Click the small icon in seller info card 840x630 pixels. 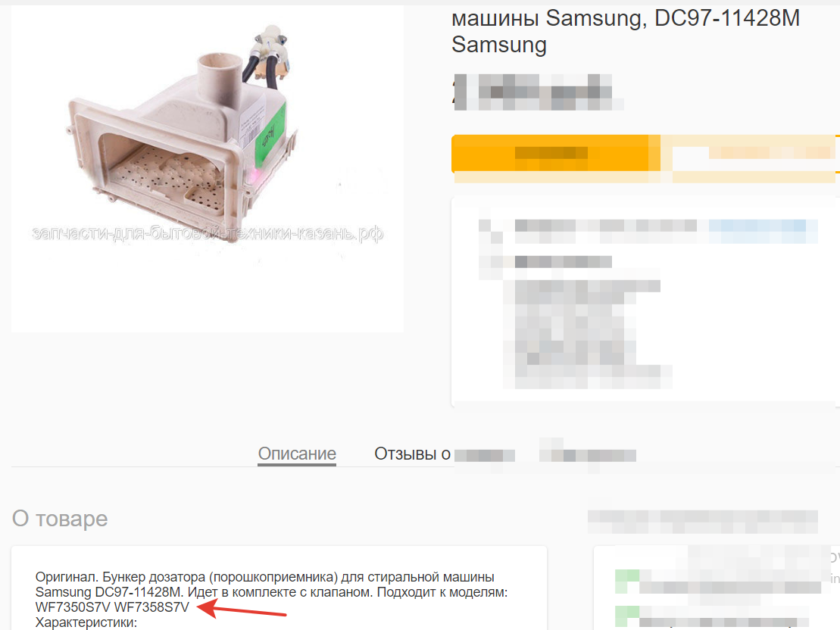[x=490, y=232]
